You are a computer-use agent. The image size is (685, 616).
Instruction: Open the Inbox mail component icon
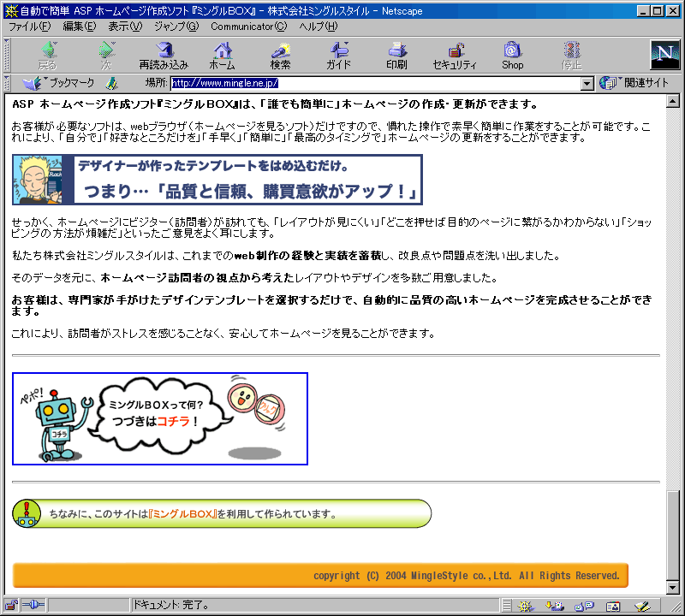click(555, 606)
